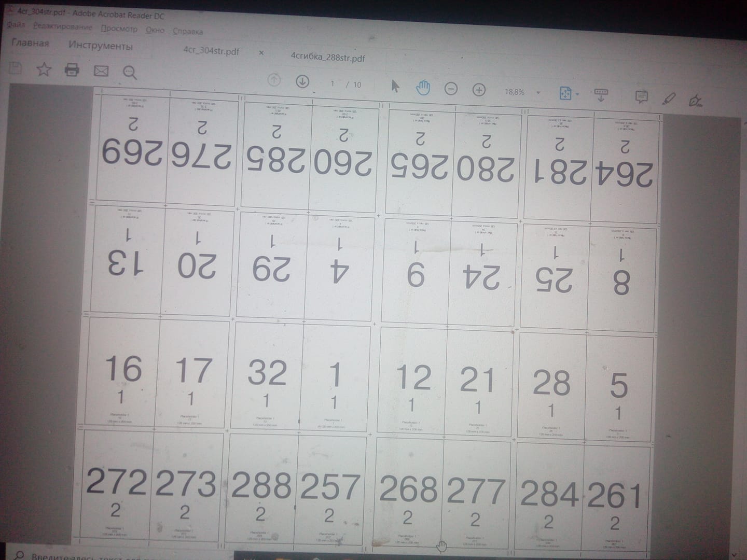Screen dimensions: 747x560
Task: Activate the Hand pan tool
Action: (x=423, y=88)
